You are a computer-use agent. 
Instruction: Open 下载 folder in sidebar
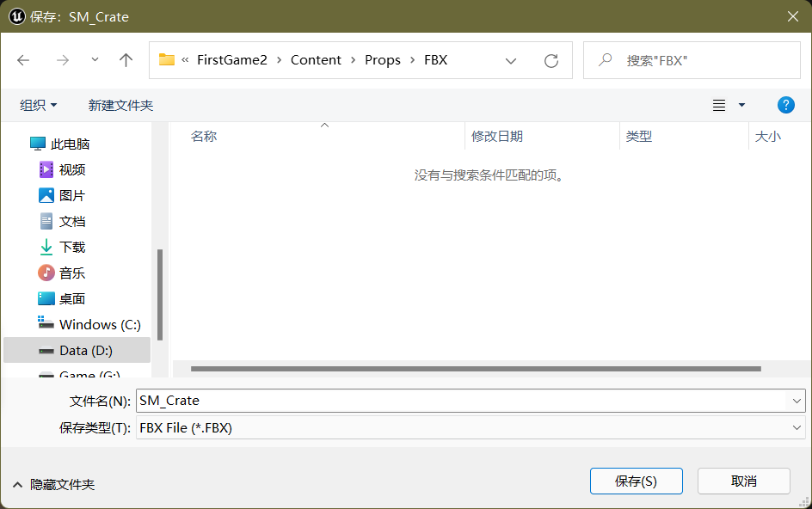tap(62, 247)
